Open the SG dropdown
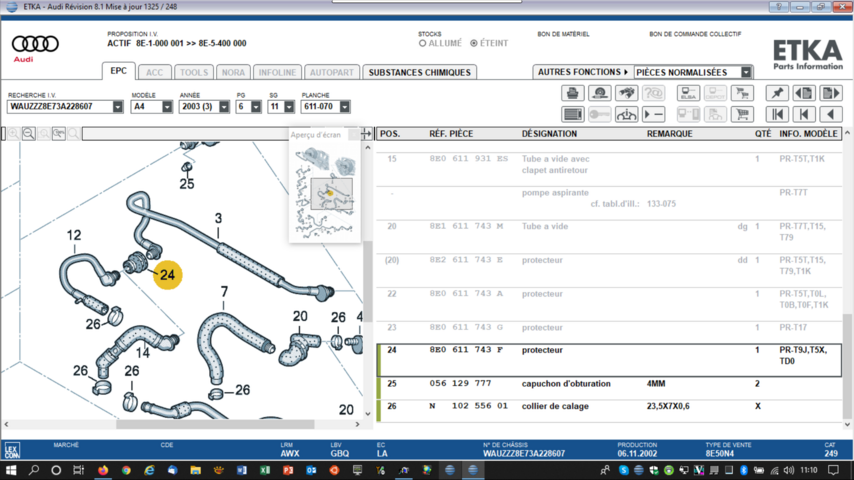The height and width of the screenshot is (480, 854). pos(289,107)
